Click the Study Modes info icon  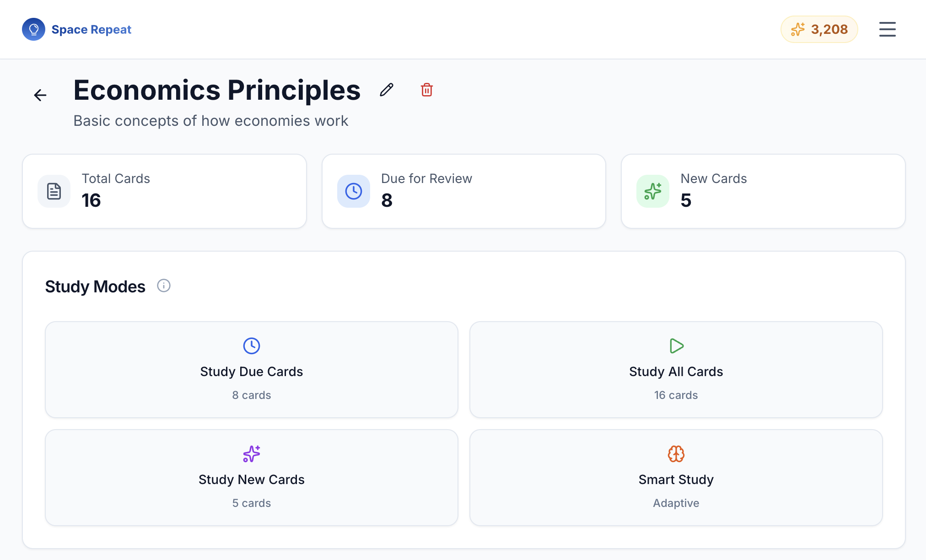(x=164, y=286)
